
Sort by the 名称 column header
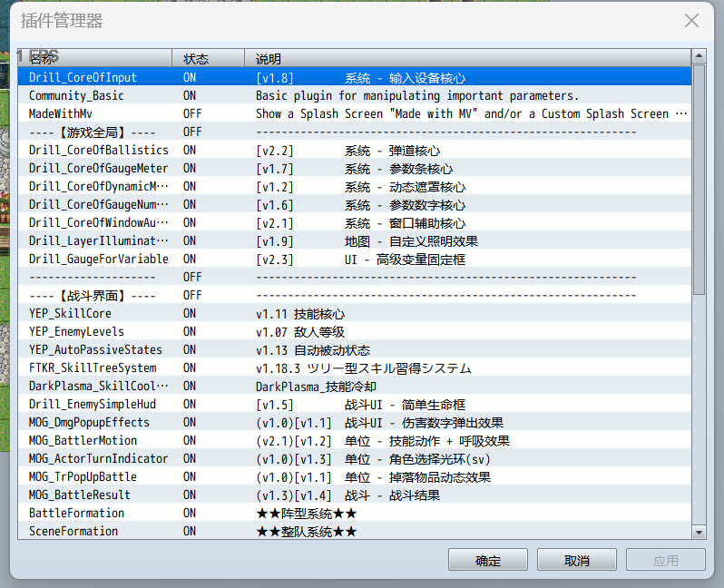(94, 58)
